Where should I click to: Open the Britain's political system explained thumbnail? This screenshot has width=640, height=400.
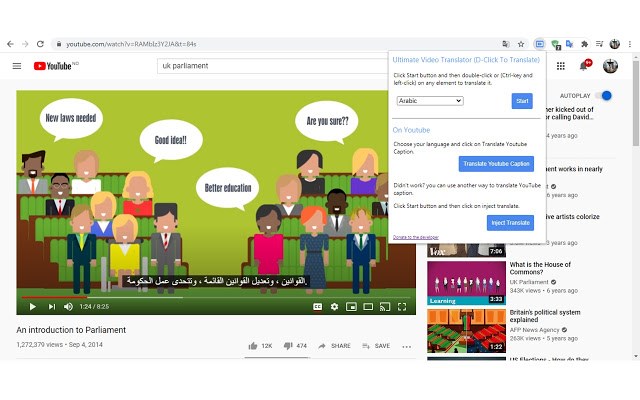click(x=467, y=331)
